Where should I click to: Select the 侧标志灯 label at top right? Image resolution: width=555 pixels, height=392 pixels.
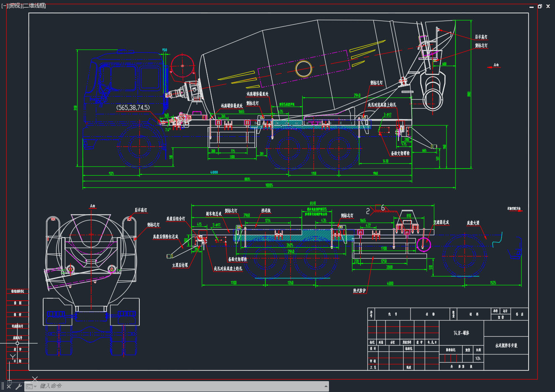pos(481,45)
